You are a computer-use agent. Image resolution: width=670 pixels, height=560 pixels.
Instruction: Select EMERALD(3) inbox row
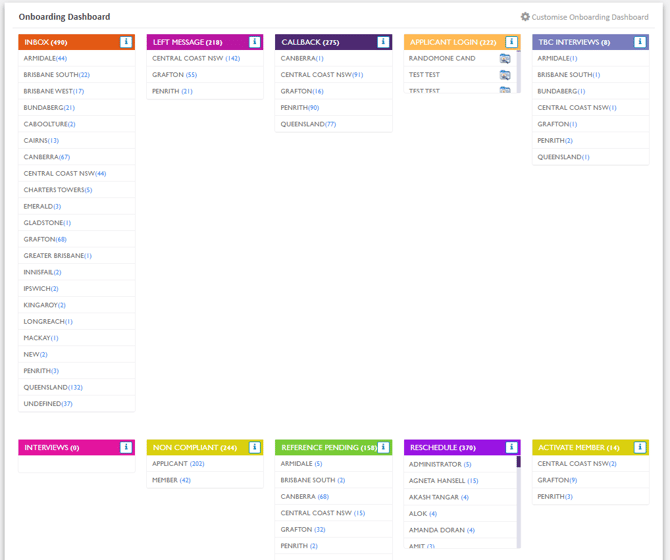click(x=42, y=206)
